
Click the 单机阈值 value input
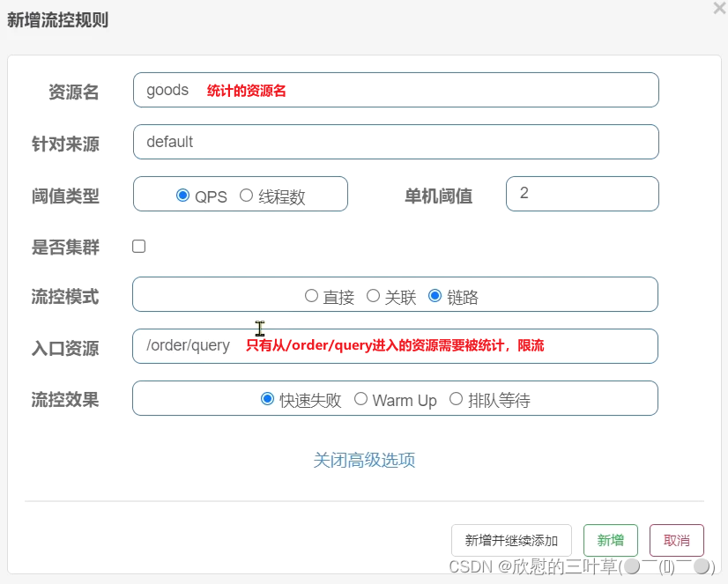coord(582,193)
